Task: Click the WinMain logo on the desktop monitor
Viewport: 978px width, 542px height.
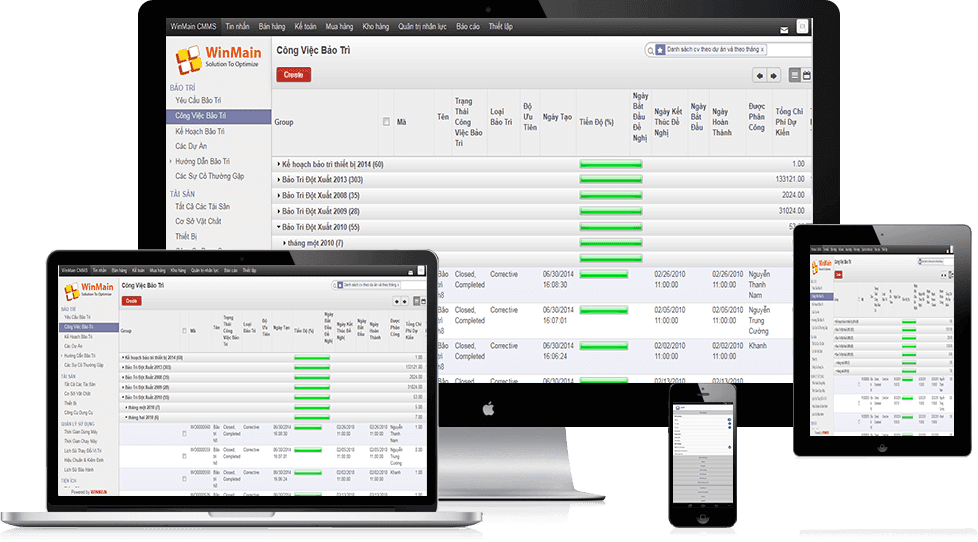Action: pyautogui.click(x=217, y=60)
